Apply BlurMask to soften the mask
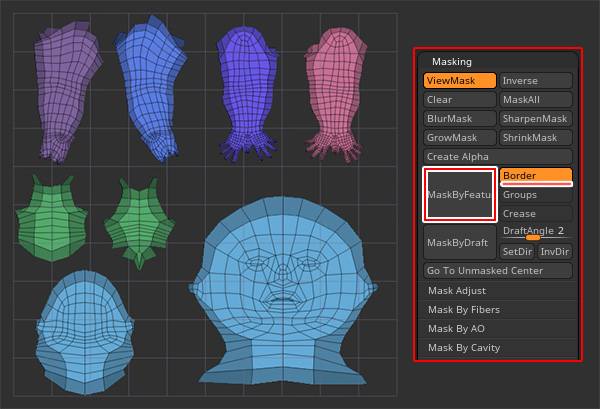600x409 pixels. tap(459, 119)
